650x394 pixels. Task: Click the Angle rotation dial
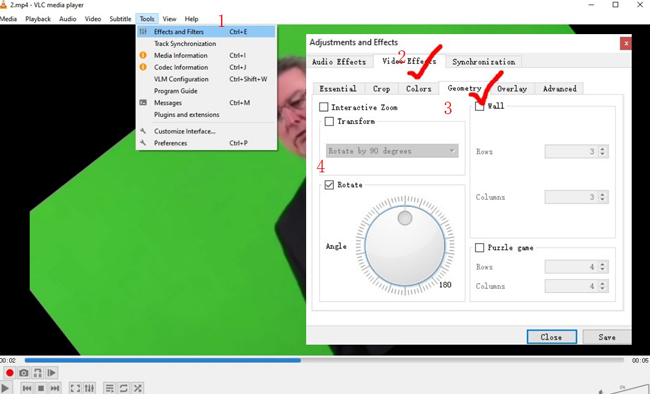405,245
